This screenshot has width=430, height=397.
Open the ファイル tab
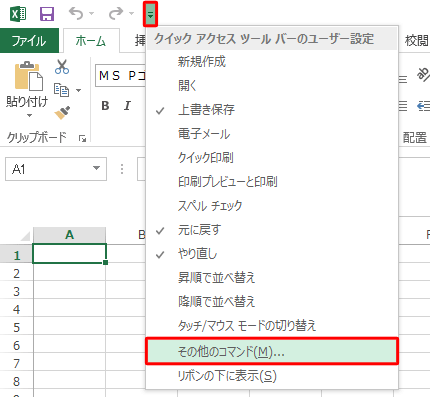[x=29, y=41]
